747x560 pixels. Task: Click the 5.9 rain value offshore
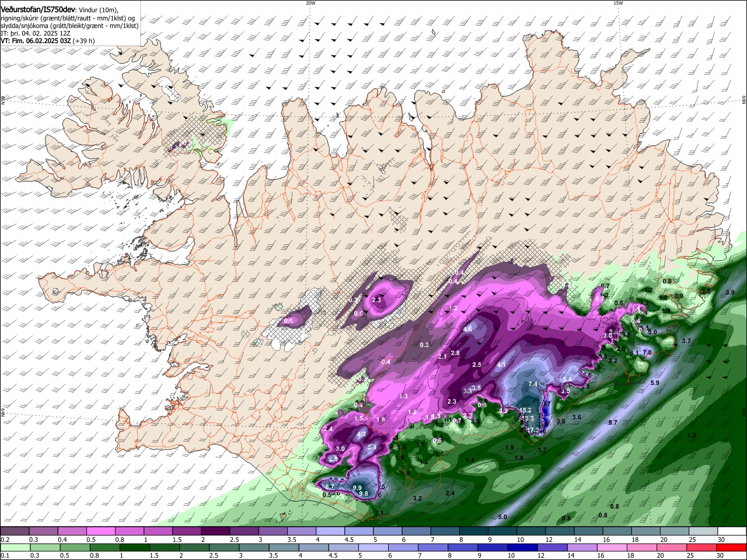pyautogui.click(x=655, y=383)
